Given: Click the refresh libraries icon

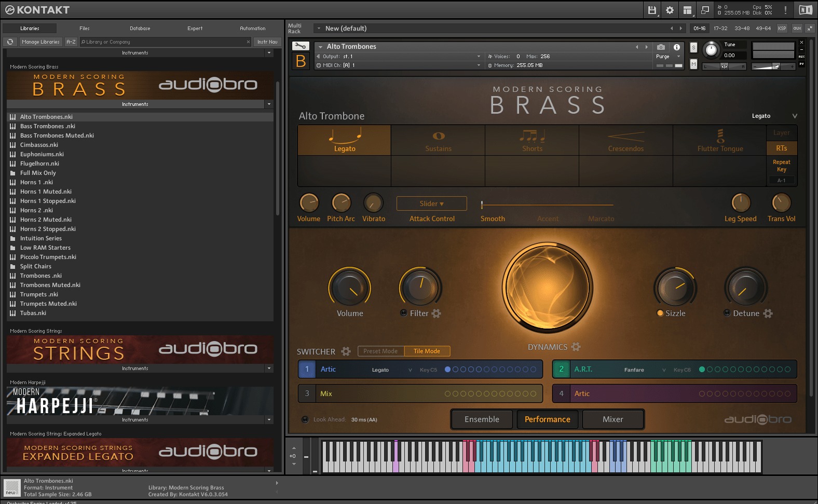Looking at the screenshot, I should (10, 42).
